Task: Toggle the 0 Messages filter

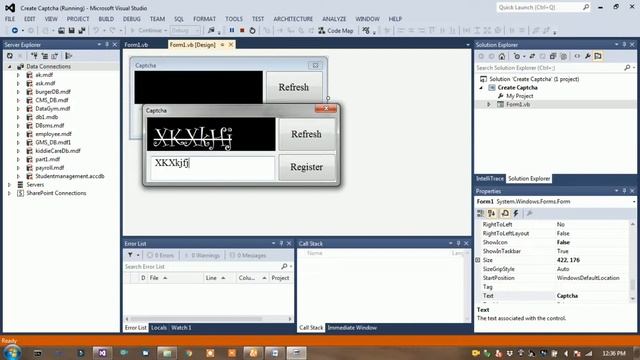Action: pyautogui.click(x=248, y=255)
